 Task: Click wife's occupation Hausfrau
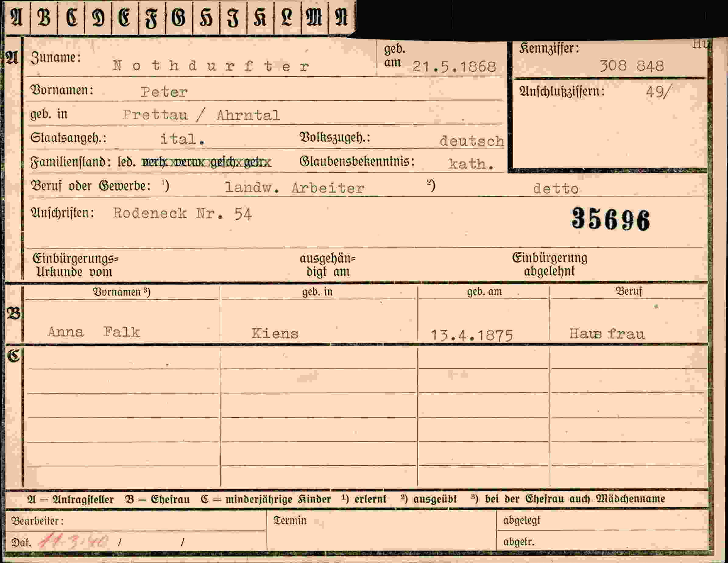pyautogui.click(x=607, y=334)
